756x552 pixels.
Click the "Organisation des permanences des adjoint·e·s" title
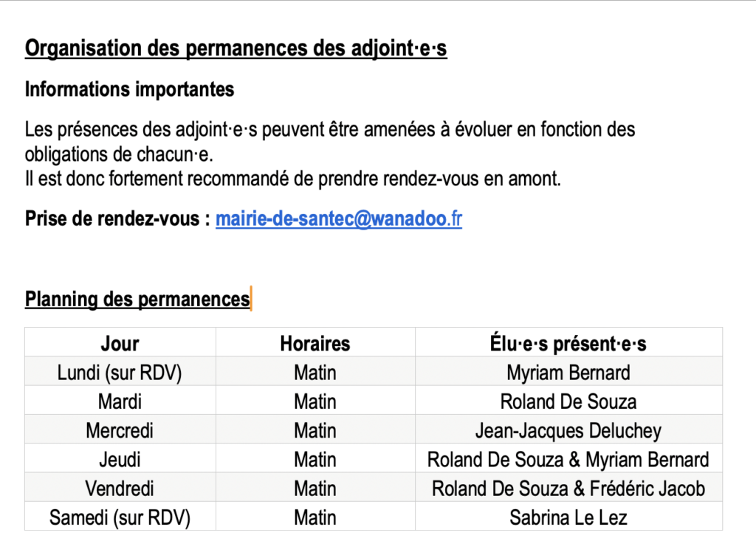[236, 49]
